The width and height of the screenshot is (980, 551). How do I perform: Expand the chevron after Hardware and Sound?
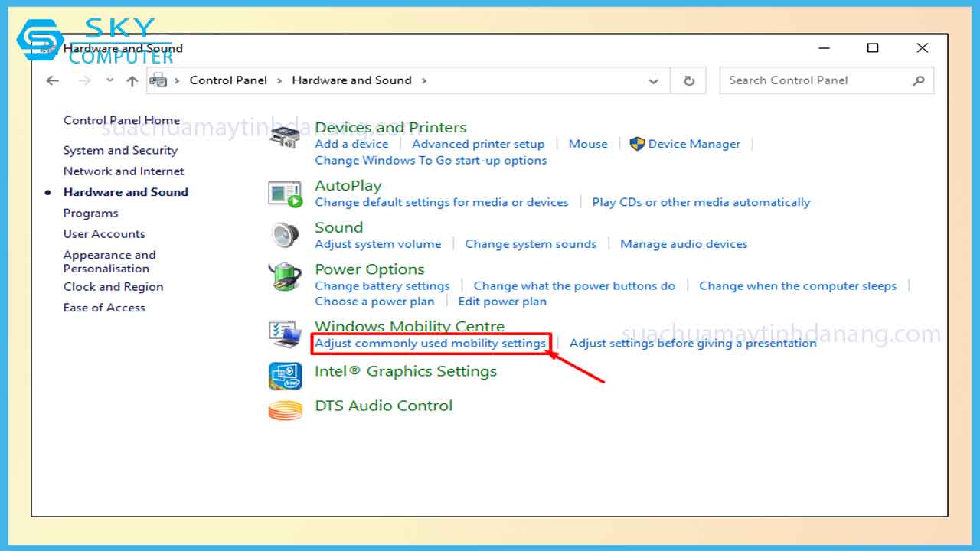pyautogui.click(x=424, y=80)
